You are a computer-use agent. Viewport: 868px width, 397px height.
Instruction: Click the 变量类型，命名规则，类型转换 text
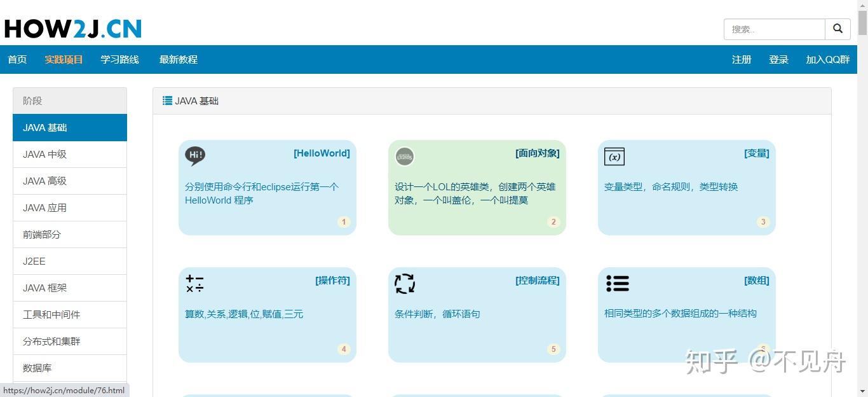coord(671,187)
